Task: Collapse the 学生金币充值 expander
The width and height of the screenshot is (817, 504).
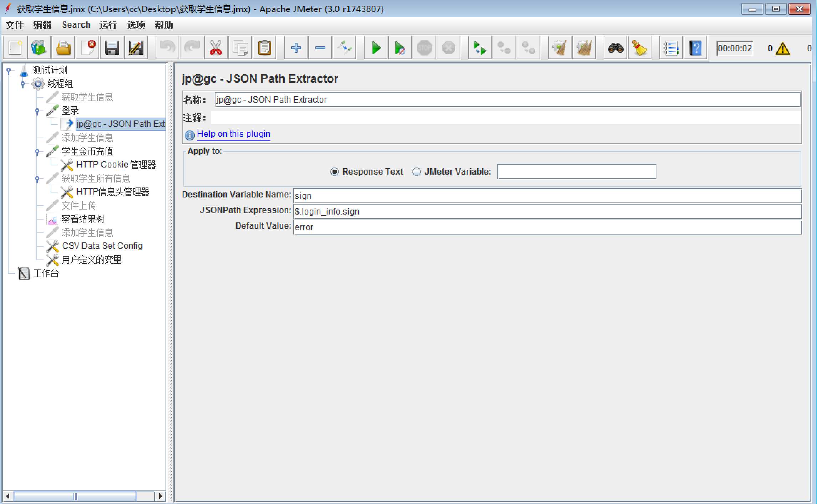Action: point(37,152)
